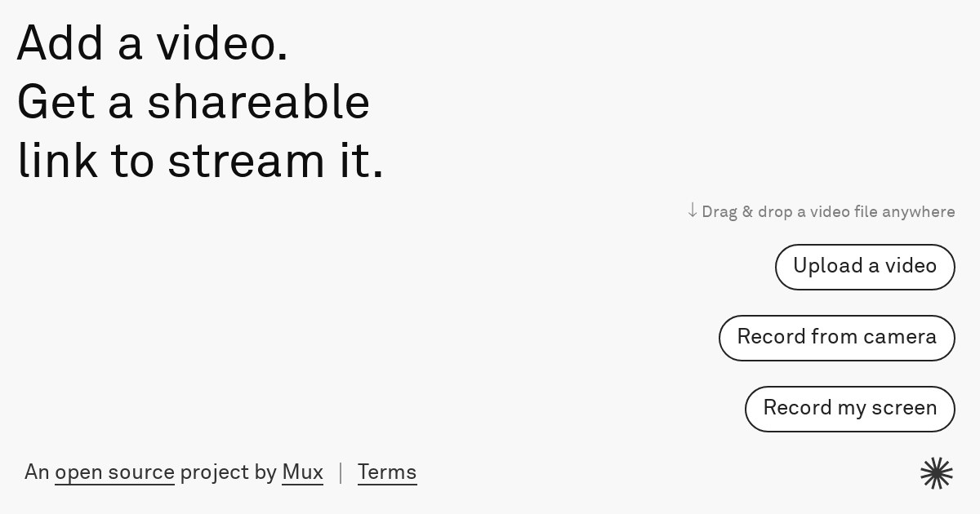
Task: Start recording with Record my screen
Action: [849, 409]
